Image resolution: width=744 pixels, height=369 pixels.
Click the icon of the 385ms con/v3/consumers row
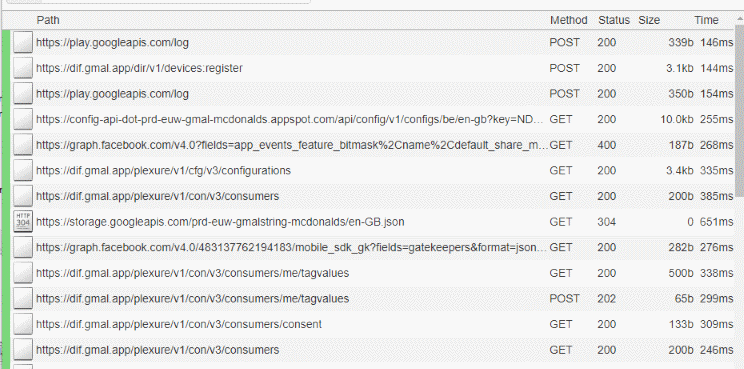pyautogui.click(x=23, y=196)
